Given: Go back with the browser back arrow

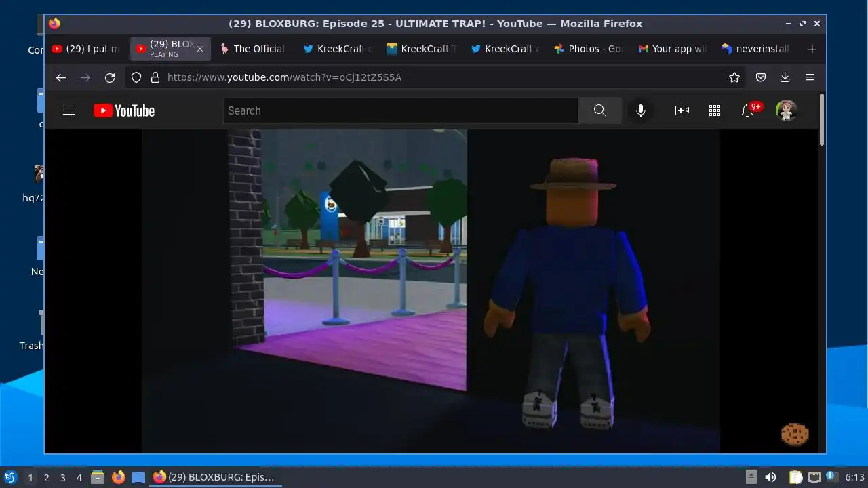Looking at the screenshot, I should 61,77.
